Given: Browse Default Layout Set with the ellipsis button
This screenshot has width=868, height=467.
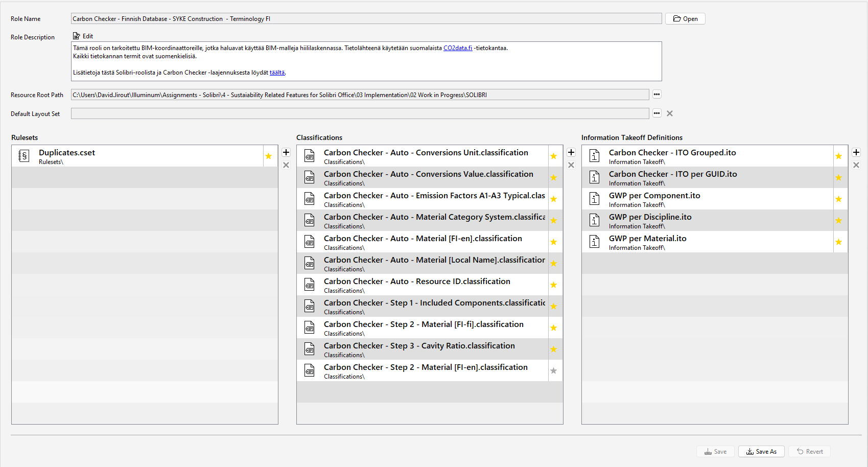Looking at the screenshot, I should 657,113.
